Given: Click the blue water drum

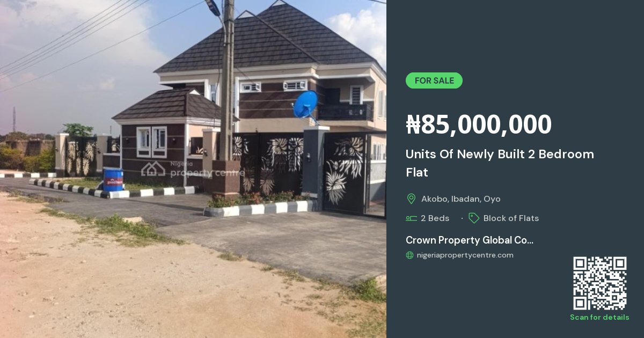Looking at the screenshot, I should pos(113,180).
